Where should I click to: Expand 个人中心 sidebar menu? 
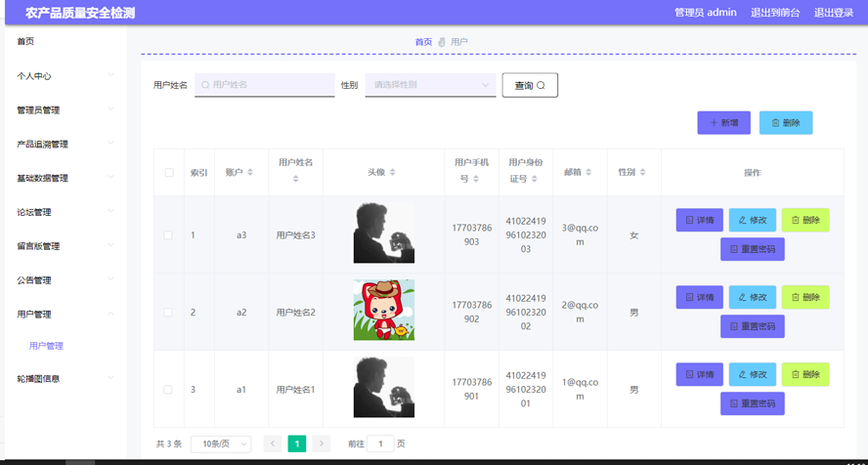65,76
